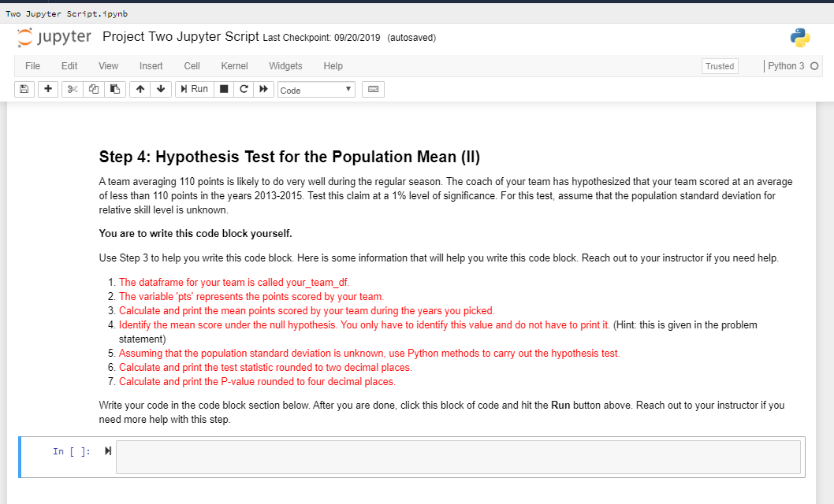Open the cell type dropdown showing Code
Image resolution: width=834 pixels, height=504 pixels.
[315, 89]
